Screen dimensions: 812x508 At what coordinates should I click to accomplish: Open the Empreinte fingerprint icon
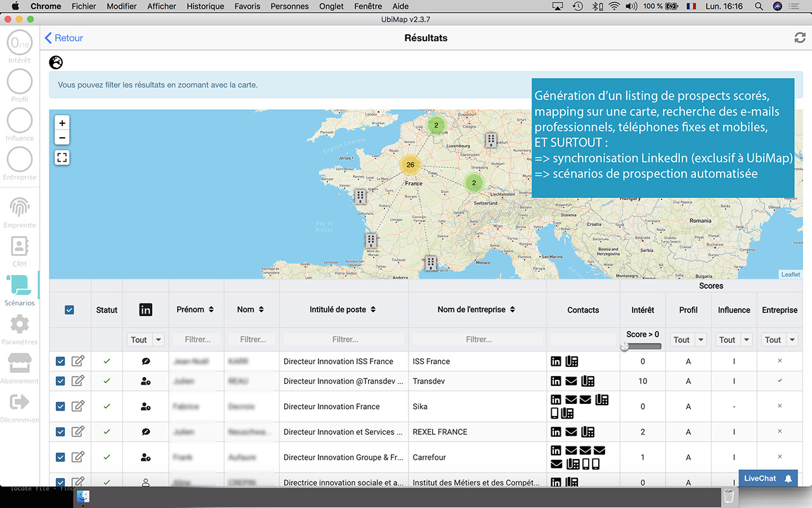pos(20,208)
